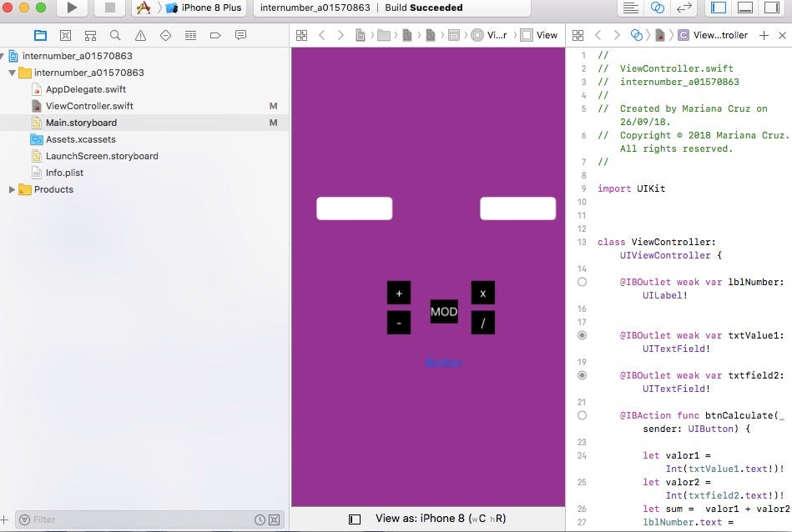Show only recent files filter

(x=260, y=519)
